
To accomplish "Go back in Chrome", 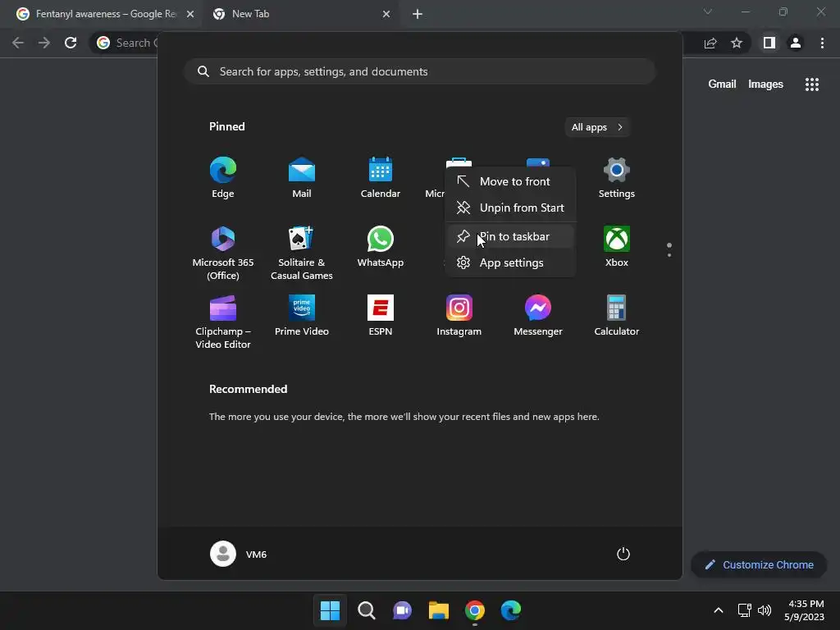I will point(18,43).
